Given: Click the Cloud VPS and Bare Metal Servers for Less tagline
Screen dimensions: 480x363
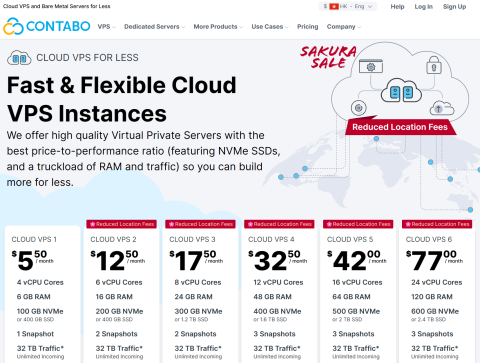Looking at the screenshot, I should [x=57, y=6].
